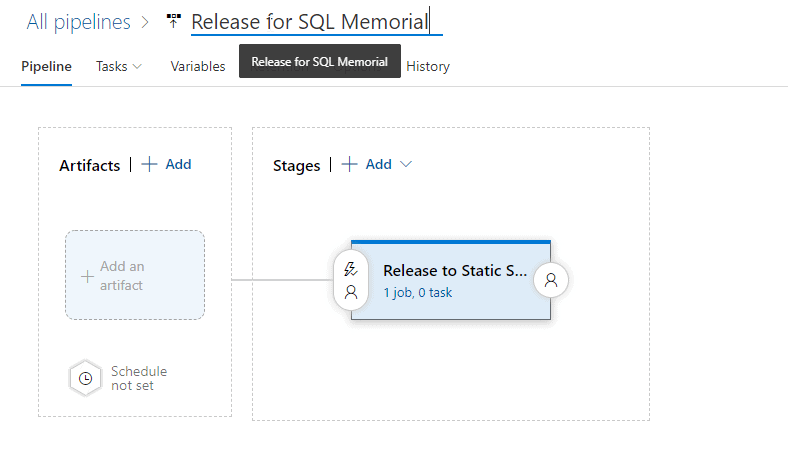This screenshot has height=465, width=788.
Task: Click the release pipeline icon beside the name
Action: pyautogui.click(x=174, y=21)
